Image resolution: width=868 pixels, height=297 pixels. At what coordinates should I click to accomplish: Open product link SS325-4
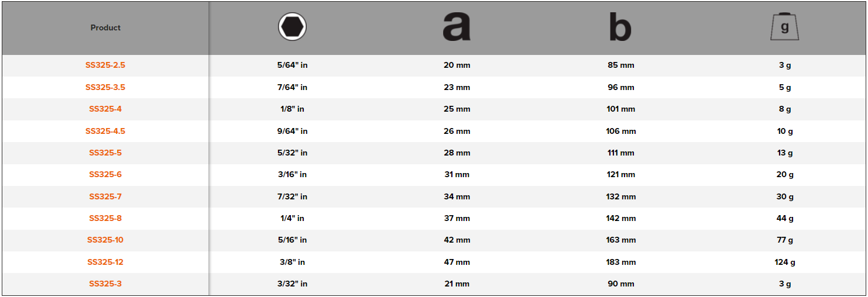(105, 109)
